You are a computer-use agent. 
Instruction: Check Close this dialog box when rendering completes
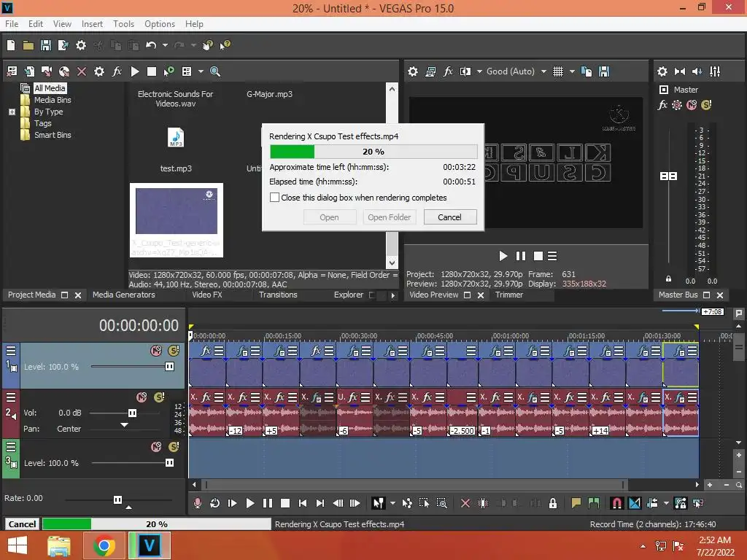pos(274,197)
